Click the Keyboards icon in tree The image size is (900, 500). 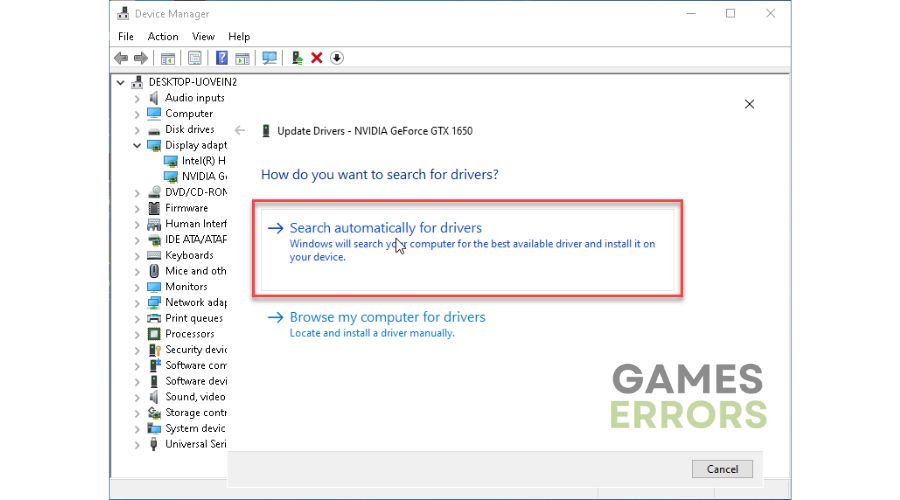[154, 255]
